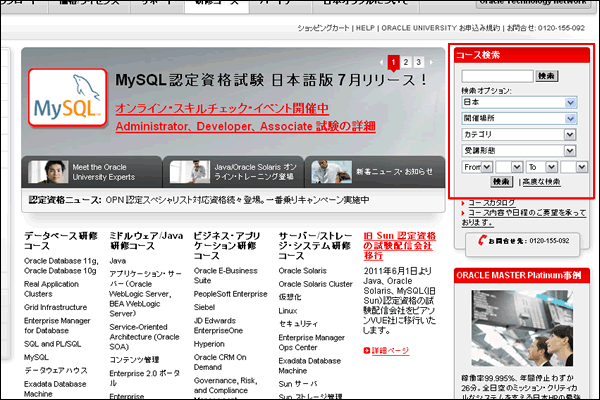This screenshot has width=600, height=400.
Task: Open SQL and PL/SQL link
Action: pos(52,344)
